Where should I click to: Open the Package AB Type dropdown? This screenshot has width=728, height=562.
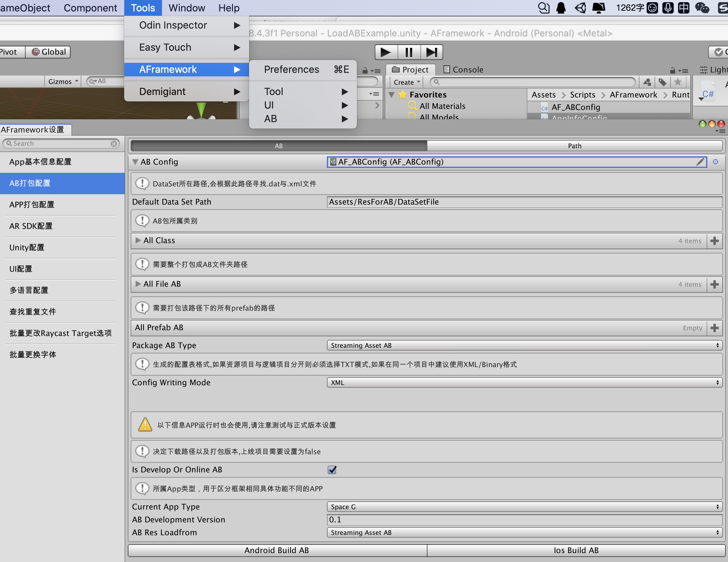525,345
